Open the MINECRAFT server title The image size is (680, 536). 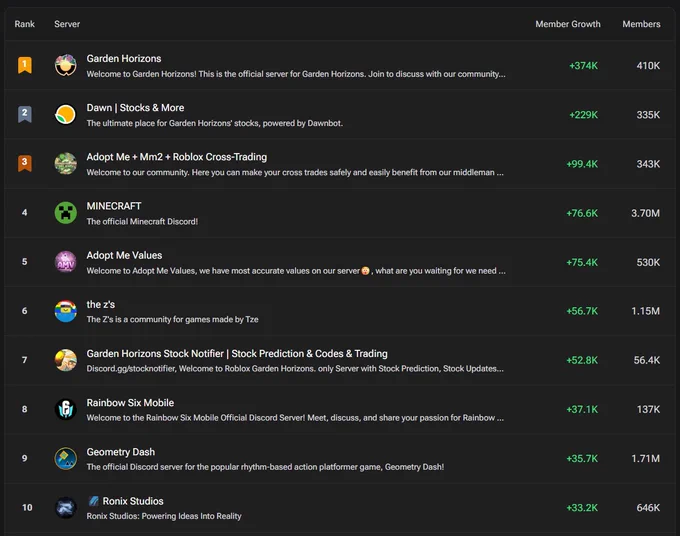pos(114,206)
